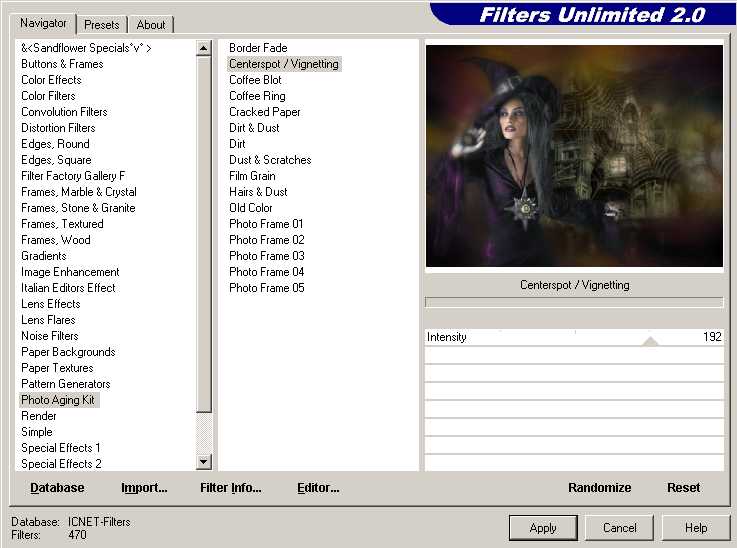
Task: Select Special Effects 2 category
Action: 61,463
